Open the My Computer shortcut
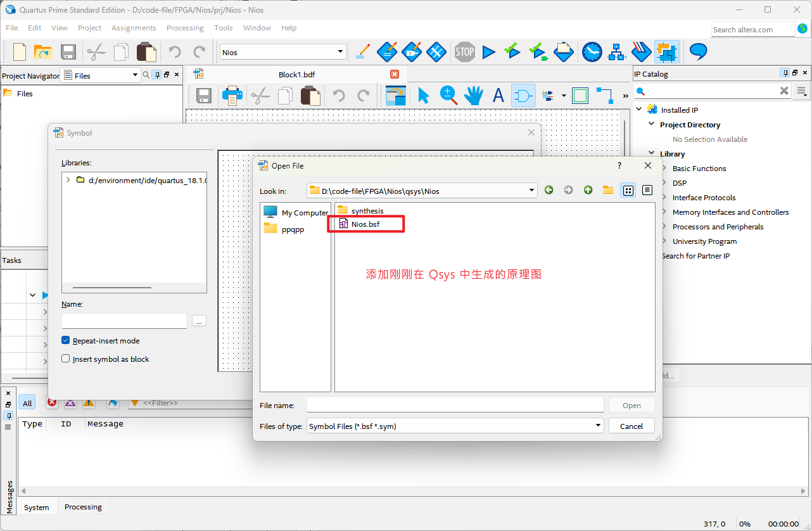This screenshot has height=531, width=812. [296, 212]
